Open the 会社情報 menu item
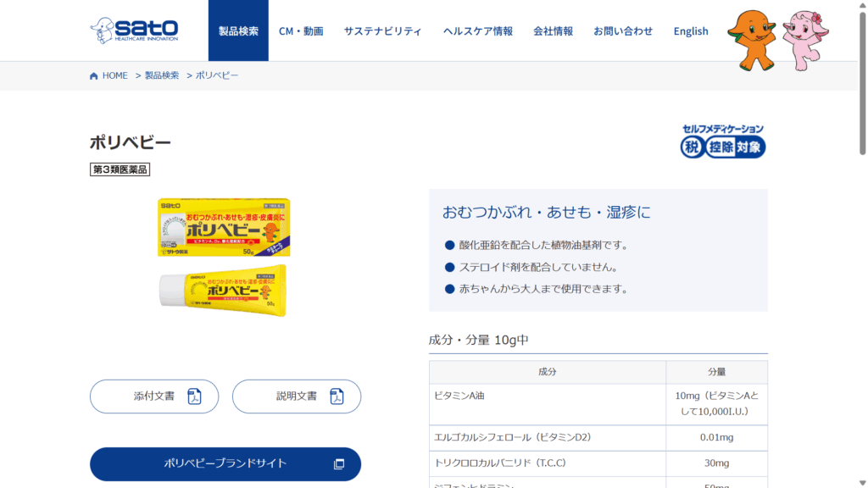The image size is (868, 488). pos(553,31)
